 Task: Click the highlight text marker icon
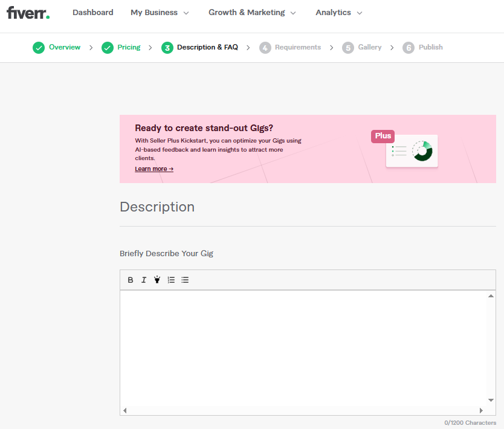click(157, 280)
